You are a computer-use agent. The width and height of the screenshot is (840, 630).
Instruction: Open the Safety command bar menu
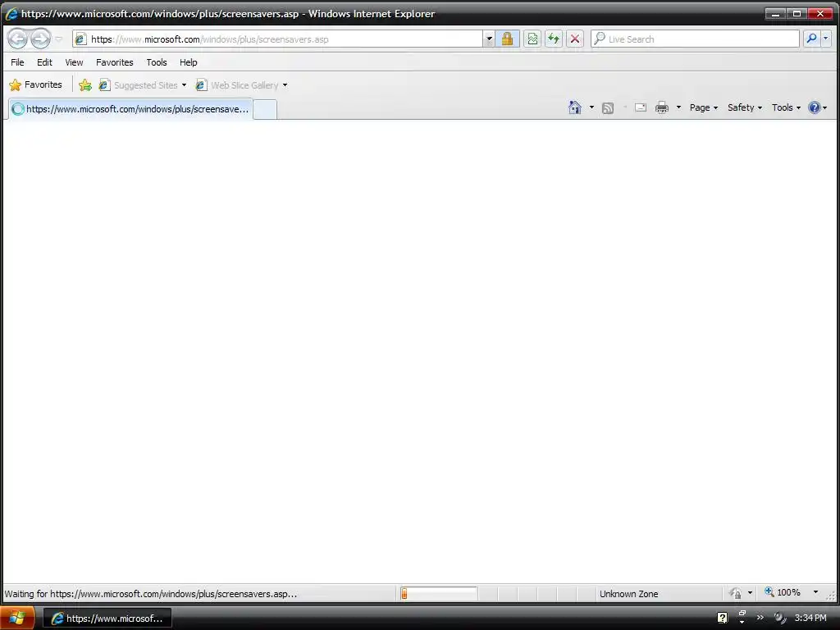pos(745,107)
